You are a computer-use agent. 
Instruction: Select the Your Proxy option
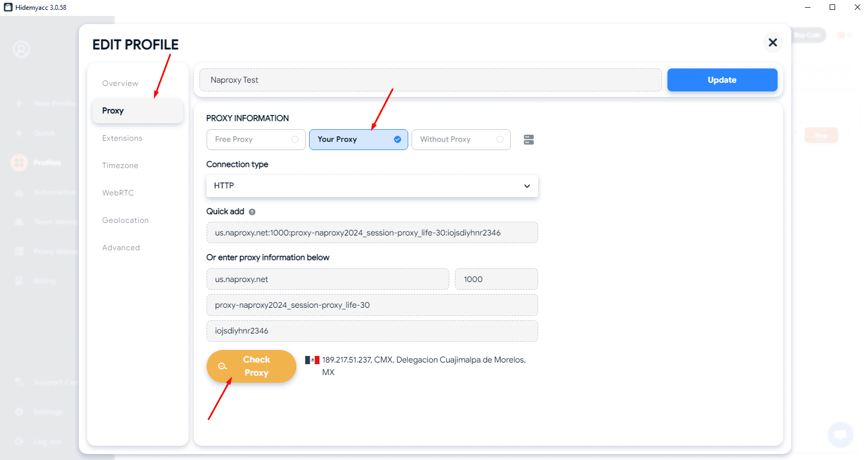coord(358,140)
